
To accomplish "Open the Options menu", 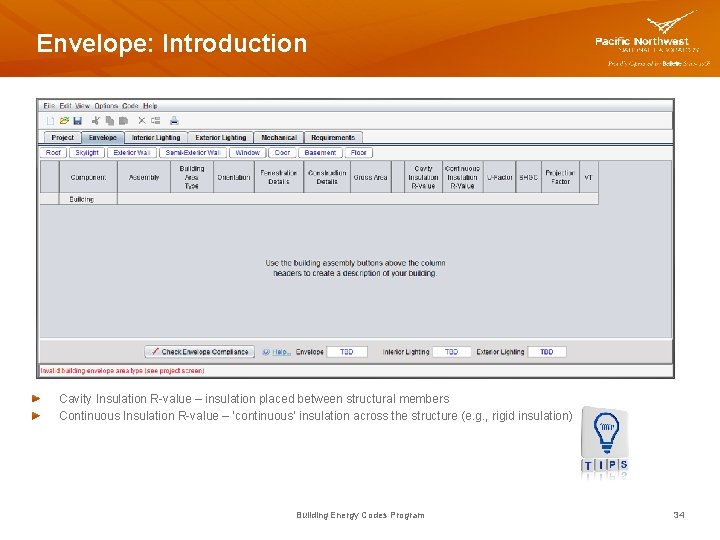I will [x=107, y=106].
